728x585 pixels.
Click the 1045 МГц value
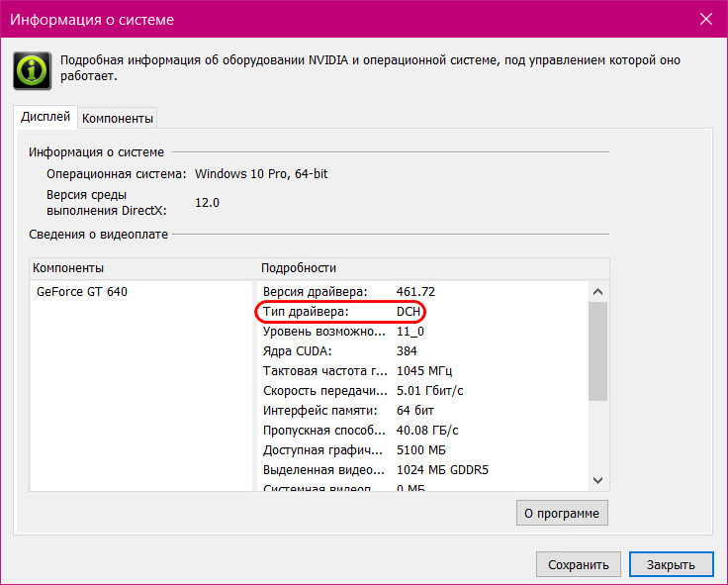424,371
